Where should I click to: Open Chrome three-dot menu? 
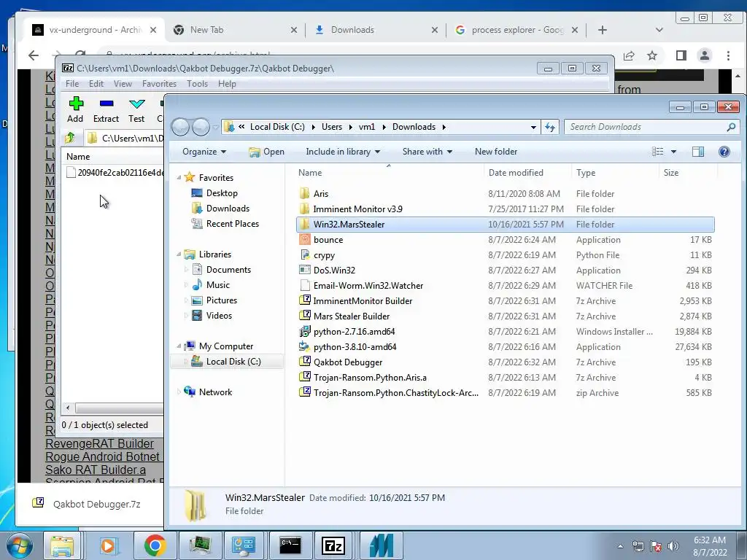coord(728,55)
